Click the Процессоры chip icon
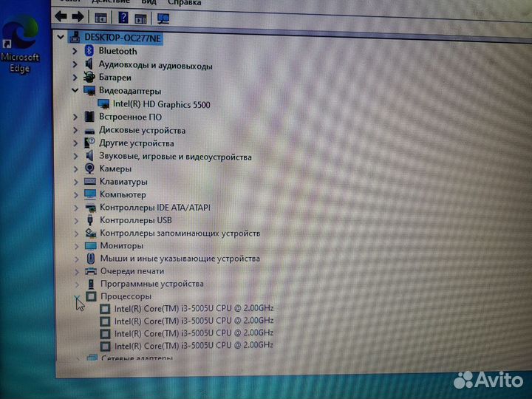 [91, 296]
